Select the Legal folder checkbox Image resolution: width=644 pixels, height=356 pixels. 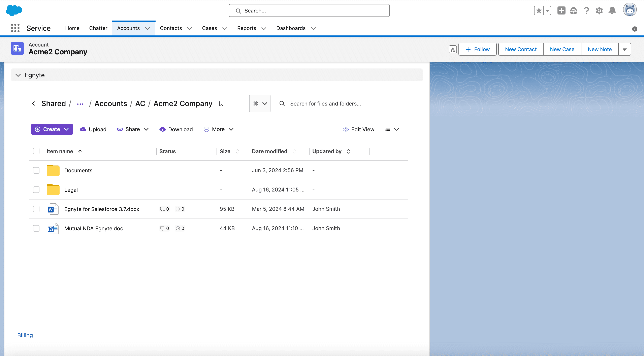tap(36, 190)
